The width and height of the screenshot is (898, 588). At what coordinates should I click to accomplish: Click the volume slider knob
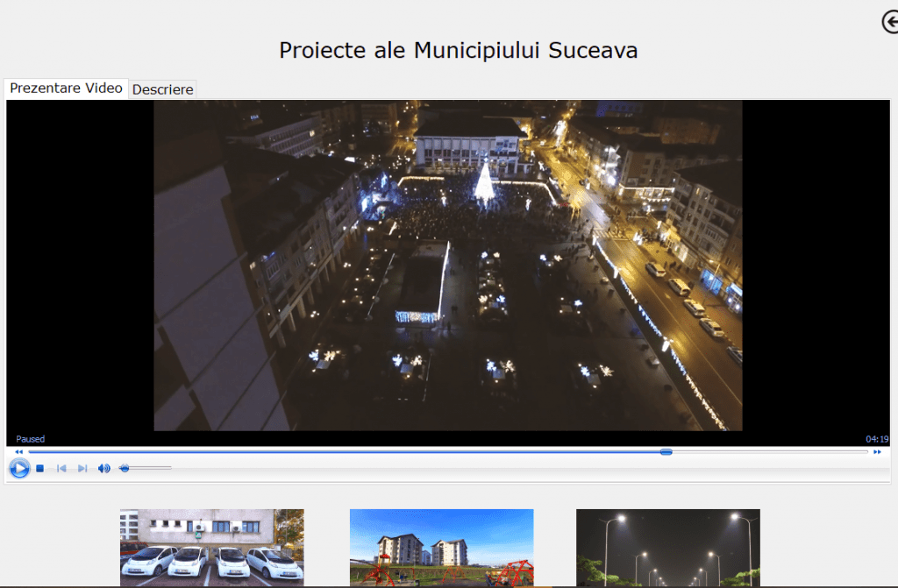pyautogui.click(x=125, y=468)
